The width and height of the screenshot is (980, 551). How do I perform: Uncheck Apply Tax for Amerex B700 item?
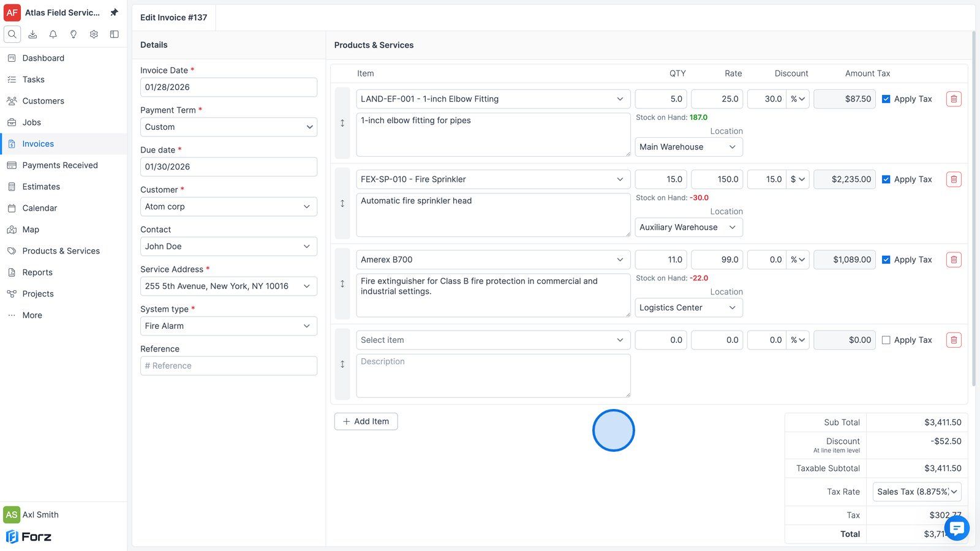(x=886, y=260)
